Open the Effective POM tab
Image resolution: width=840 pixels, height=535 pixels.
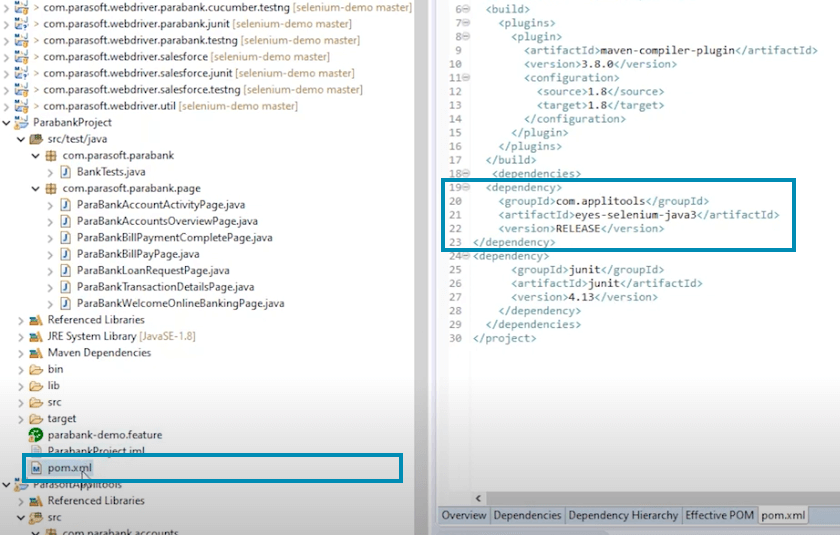(x=718, y=516)
